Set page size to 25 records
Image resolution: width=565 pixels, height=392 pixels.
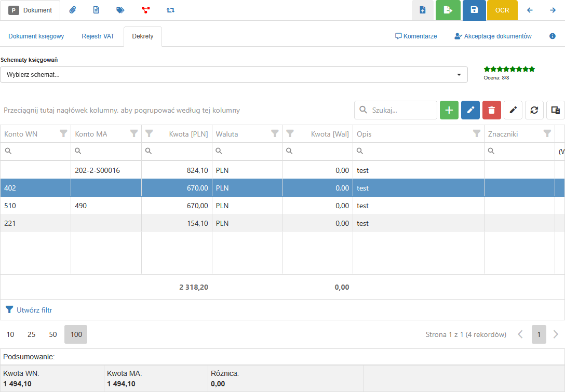tap(32, 334)
